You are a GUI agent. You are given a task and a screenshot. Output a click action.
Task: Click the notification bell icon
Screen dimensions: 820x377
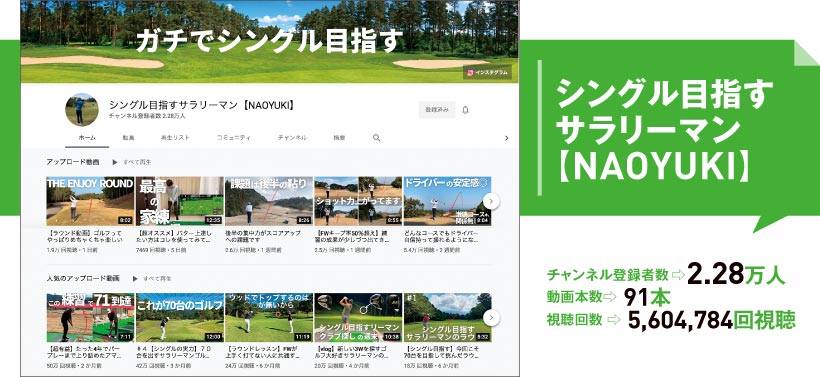pyautogui.click(x=465, y=110)
